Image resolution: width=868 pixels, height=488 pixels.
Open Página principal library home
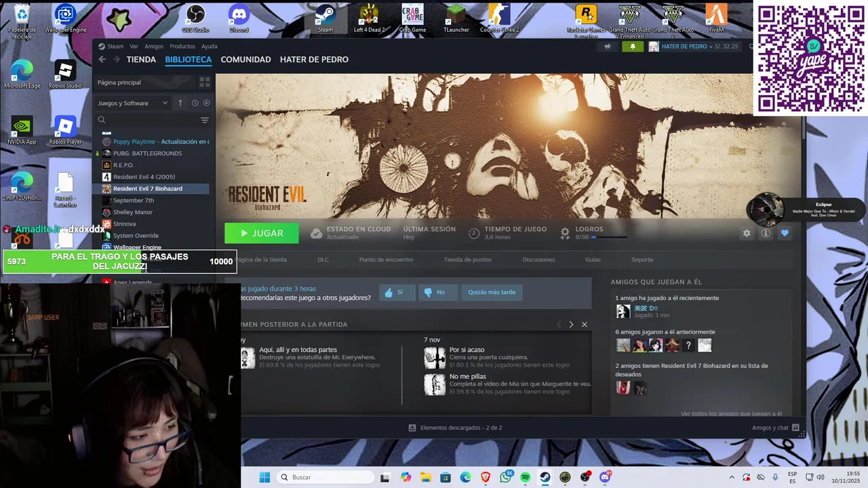(x=119, y=83)
